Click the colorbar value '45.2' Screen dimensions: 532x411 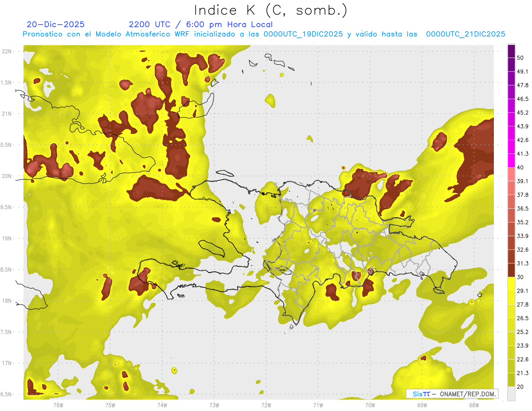(x=523, y=113)
